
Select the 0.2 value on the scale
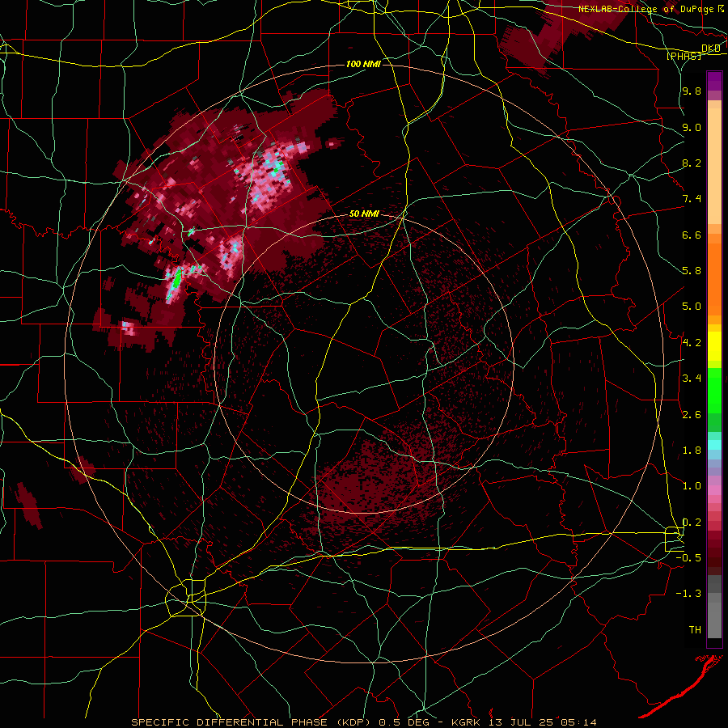692,523
